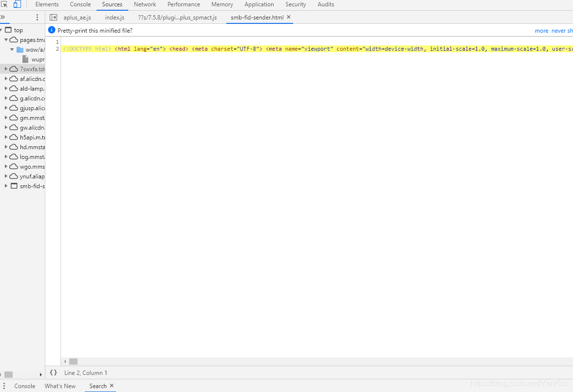Expand the gm.mmsta domain node
This screenshot has height=392, width=573.
(x=6, y=118)
